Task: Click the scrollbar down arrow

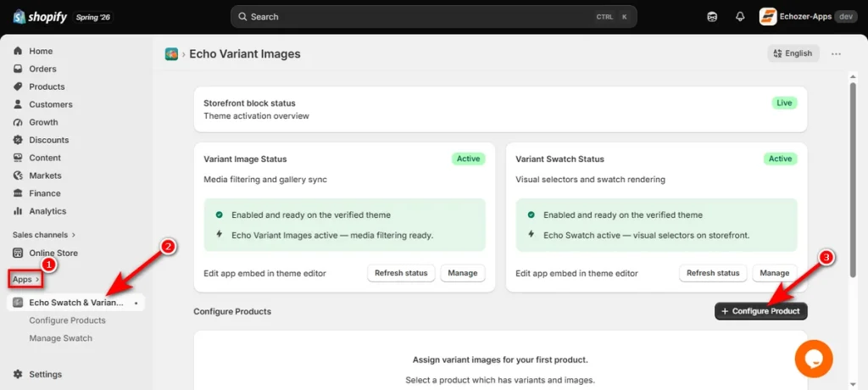Action: [853, 383]
